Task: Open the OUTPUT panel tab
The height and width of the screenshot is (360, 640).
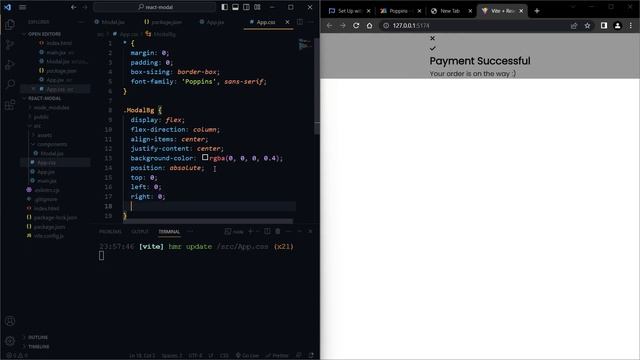Action: [x=140, y=232]
